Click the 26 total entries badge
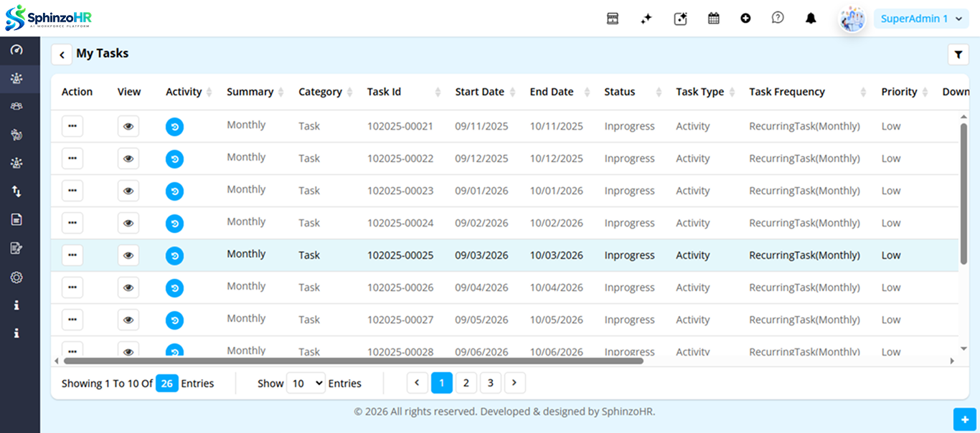980x433 pixels. [167, 384]
